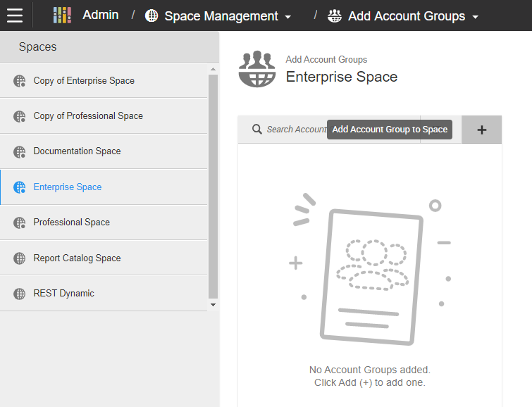Expand the Space Management dropdown arrow

288,17
